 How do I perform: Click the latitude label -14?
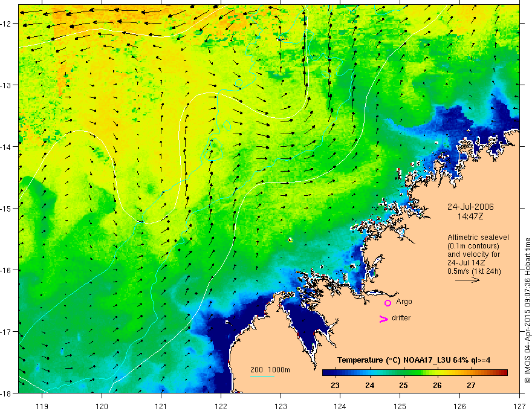click(6, 147)
